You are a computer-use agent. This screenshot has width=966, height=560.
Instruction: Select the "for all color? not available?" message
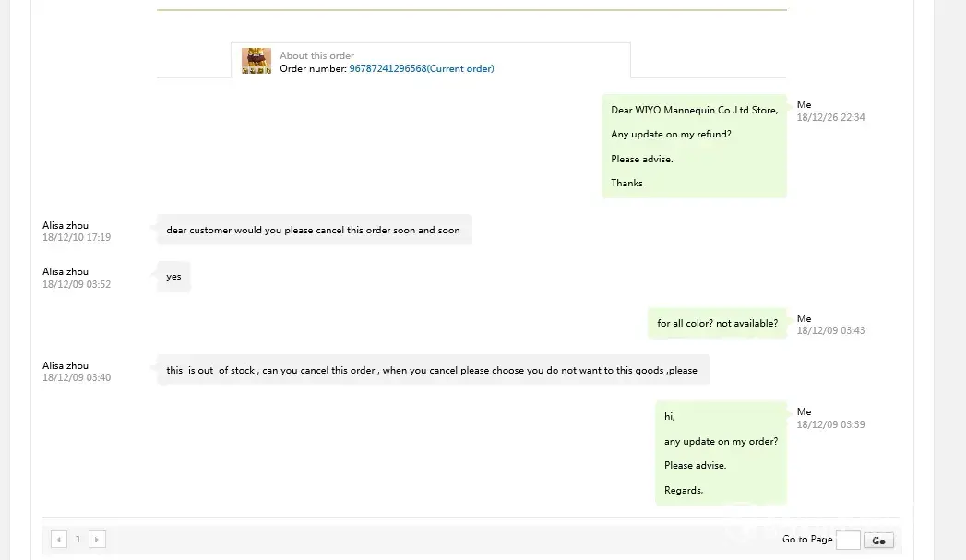[x=717, y=324]
